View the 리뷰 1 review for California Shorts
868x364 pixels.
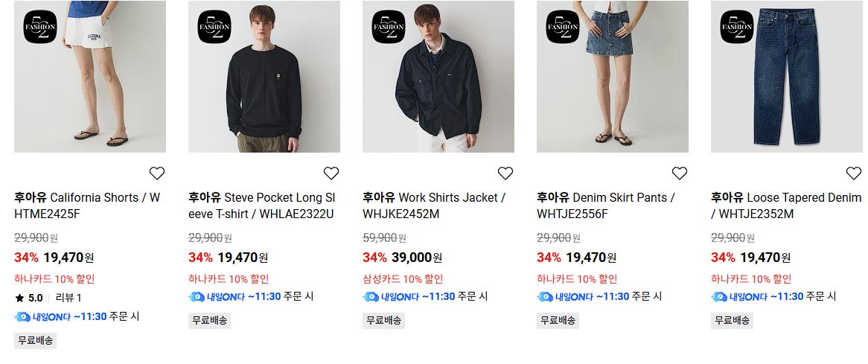click(x=68, y=298)
